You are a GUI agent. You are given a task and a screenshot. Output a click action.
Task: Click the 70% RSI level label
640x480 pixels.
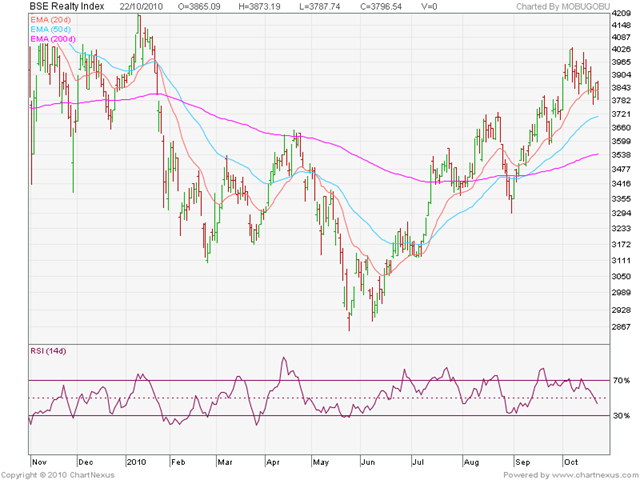(621, 380)
